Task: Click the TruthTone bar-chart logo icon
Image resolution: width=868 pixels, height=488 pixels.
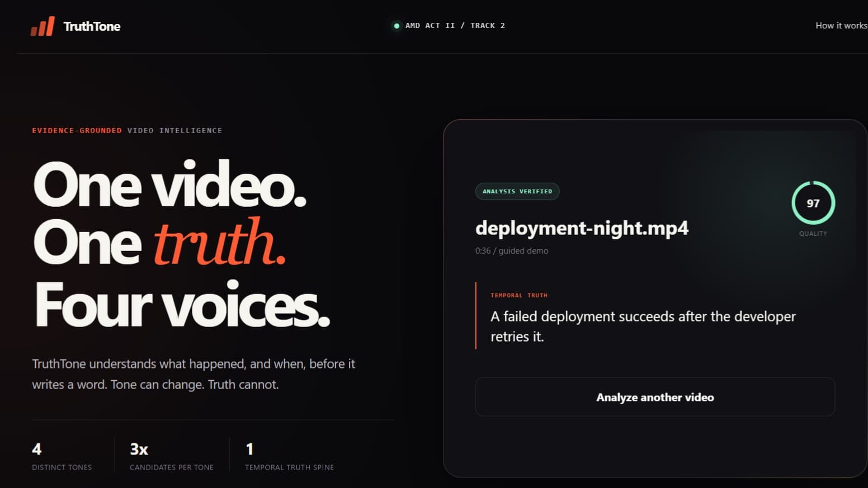Action: click(43, 26)
